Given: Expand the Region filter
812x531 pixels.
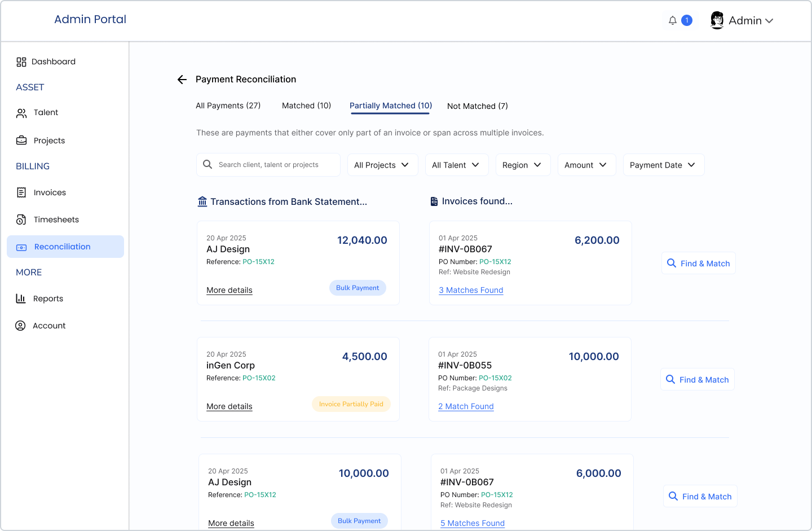Looking at the screenshot, I should [523, 165].
